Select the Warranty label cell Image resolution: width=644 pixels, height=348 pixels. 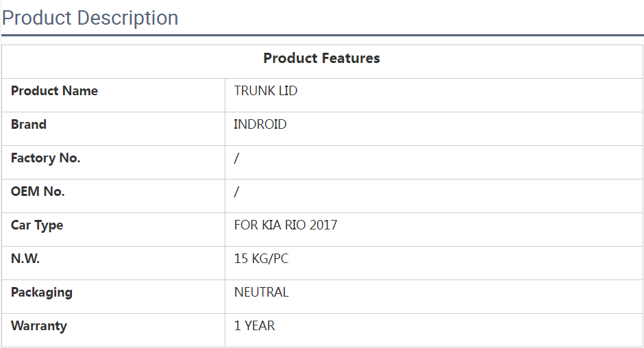coord(39,326)
